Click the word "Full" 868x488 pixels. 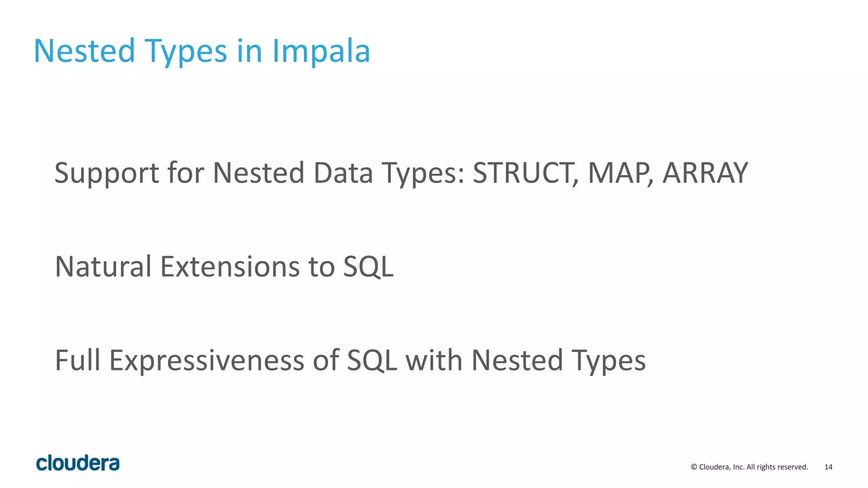pos(78,360)
